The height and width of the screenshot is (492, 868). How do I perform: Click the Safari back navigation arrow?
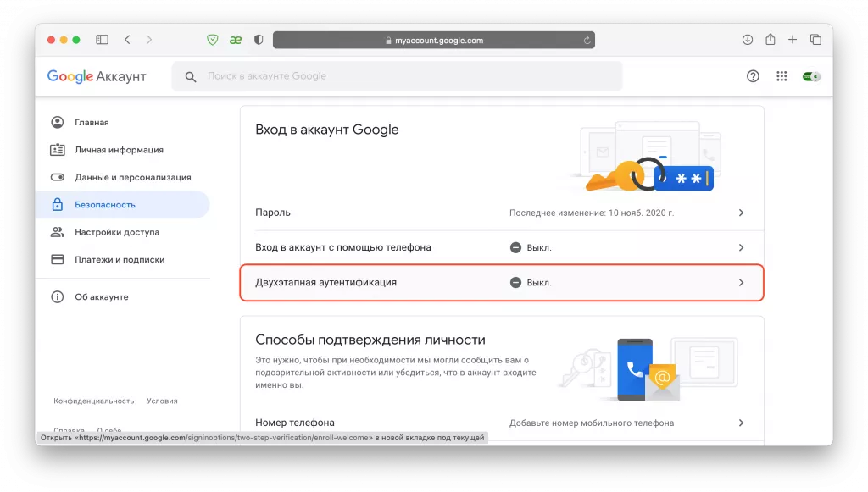click(x=127, y=39)
